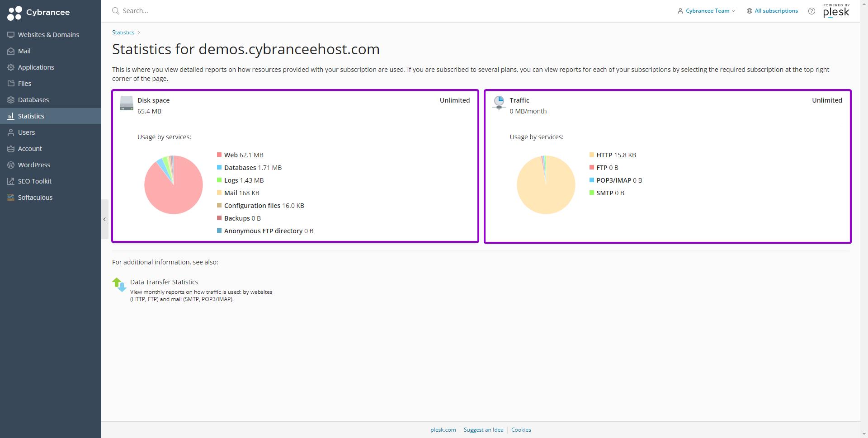
Task: Click the Cybrancee logo icon
Action: [x=14, y=13]
